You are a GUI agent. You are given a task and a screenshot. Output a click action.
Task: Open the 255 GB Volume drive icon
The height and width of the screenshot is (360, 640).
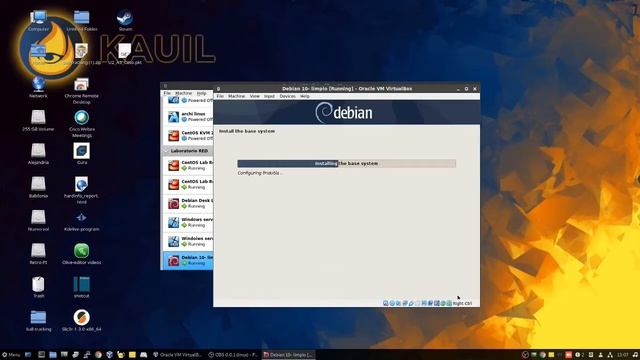coord(38,121)
